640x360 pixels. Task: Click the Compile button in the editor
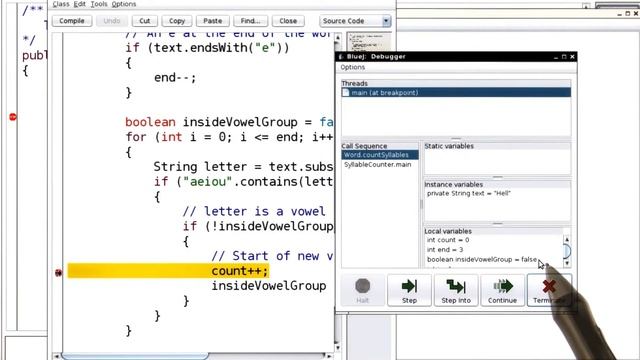click(x=72, y=21)
